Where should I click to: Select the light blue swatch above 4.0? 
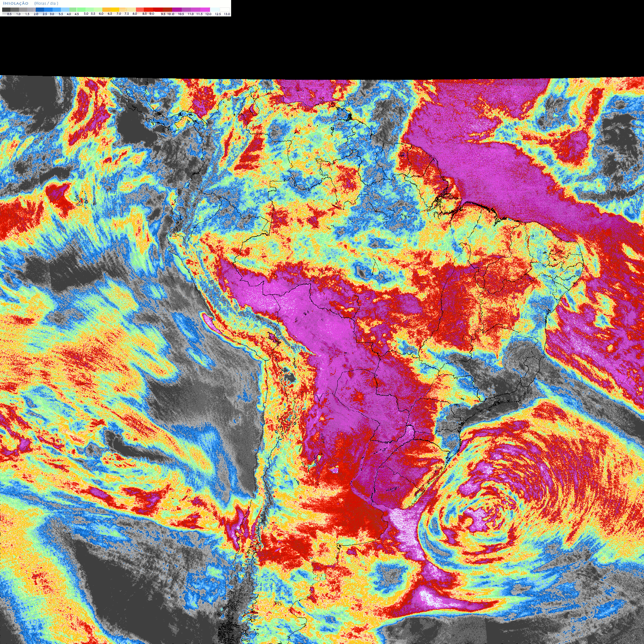[x=65, y=10]
